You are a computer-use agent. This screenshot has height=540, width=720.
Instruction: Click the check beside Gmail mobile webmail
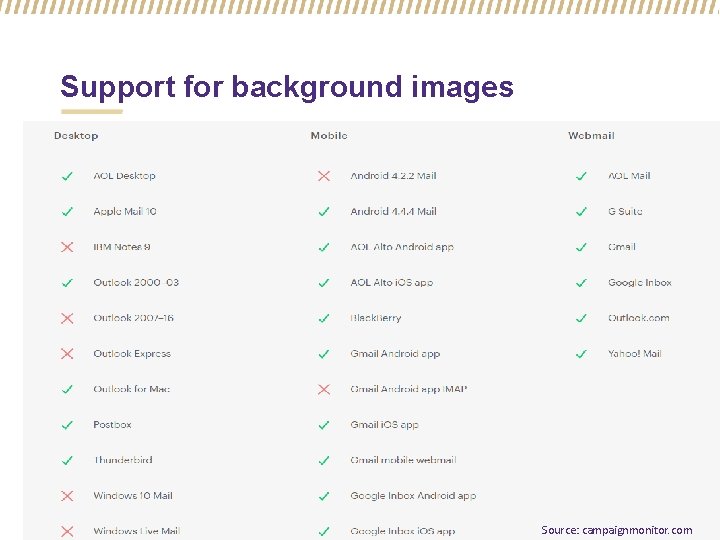[324, 460]
